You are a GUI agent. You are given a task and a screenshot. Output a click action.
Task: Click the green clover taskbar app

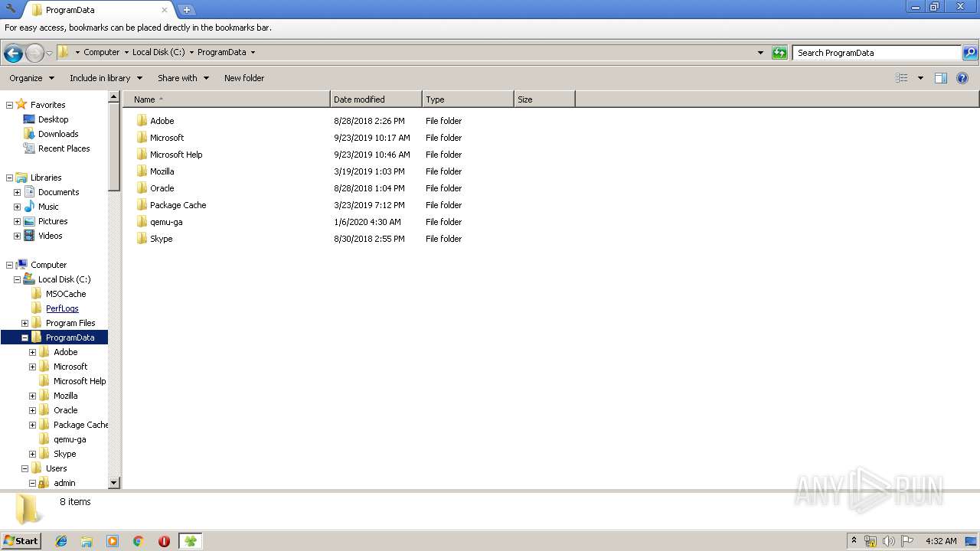[x=190, y=541]
